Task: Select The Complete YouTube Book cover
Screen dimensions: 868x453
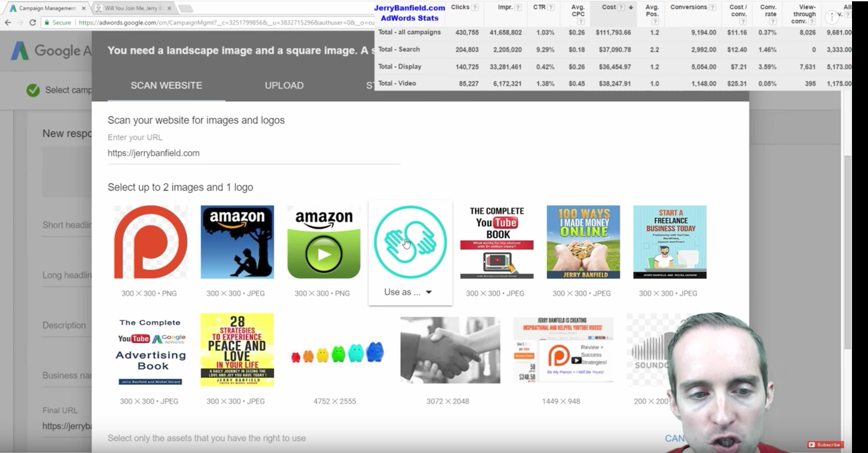Action: click(497, 242)
